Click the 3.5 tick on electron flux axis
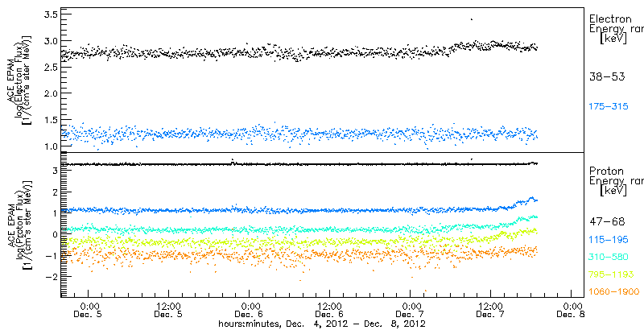 [49, 14]
